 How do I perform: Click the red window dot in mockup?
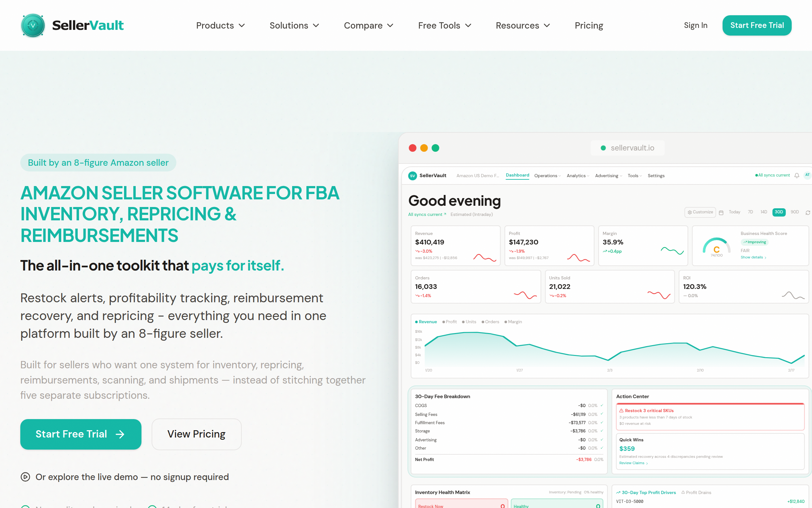click(413, 148)
